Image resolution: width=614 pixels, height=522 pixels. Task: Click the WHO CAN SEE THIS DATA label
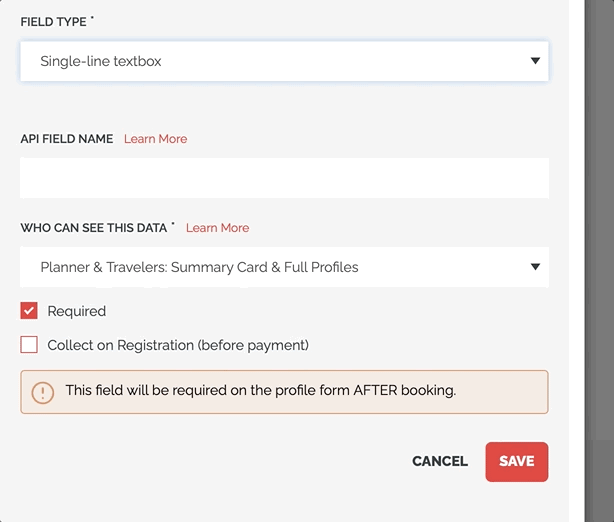[94, 228]
